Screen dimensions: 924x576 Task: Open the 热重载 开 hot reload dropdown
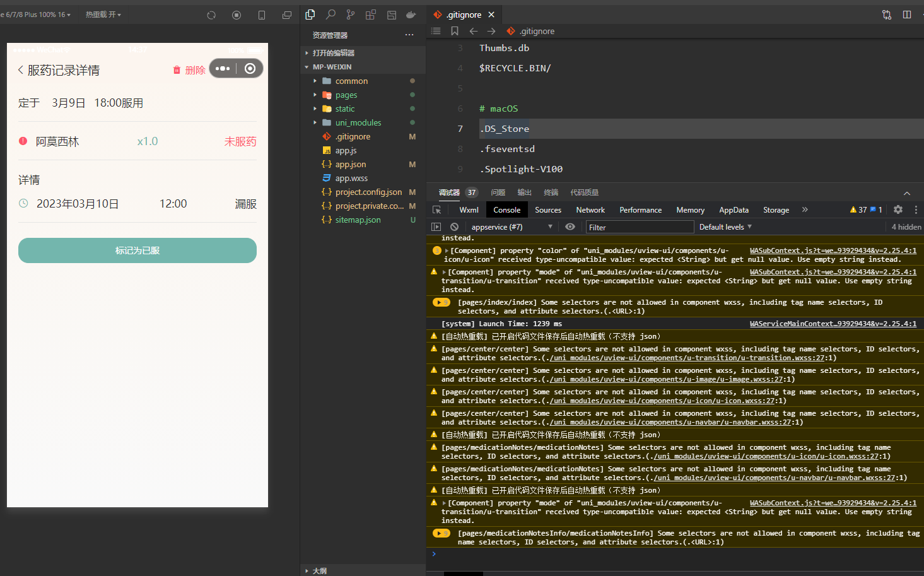[x=103, y=15]
